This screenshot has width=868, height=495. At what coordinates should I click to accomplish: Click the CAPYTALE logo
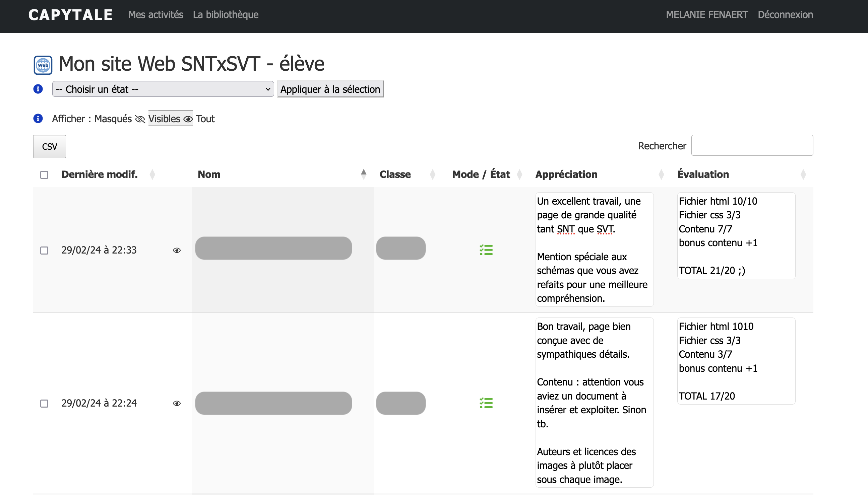point(70,15)
